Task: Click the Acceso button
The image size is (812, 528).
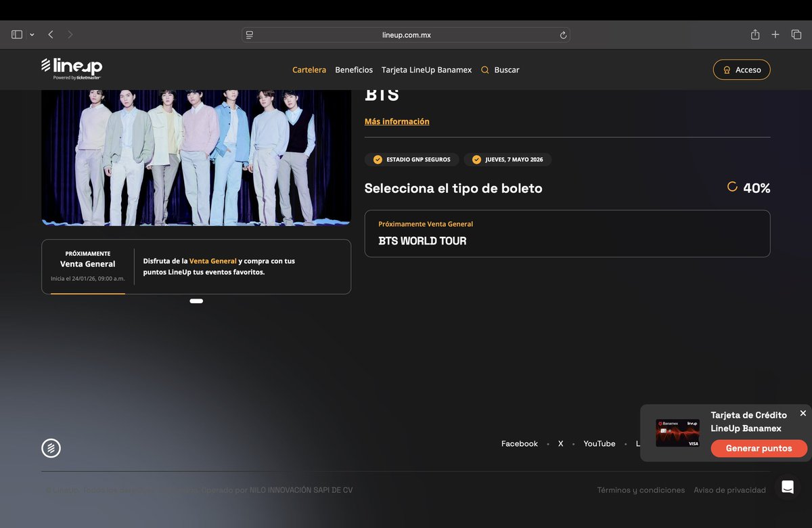Action: pyautogui.click(x=742, y=70)
